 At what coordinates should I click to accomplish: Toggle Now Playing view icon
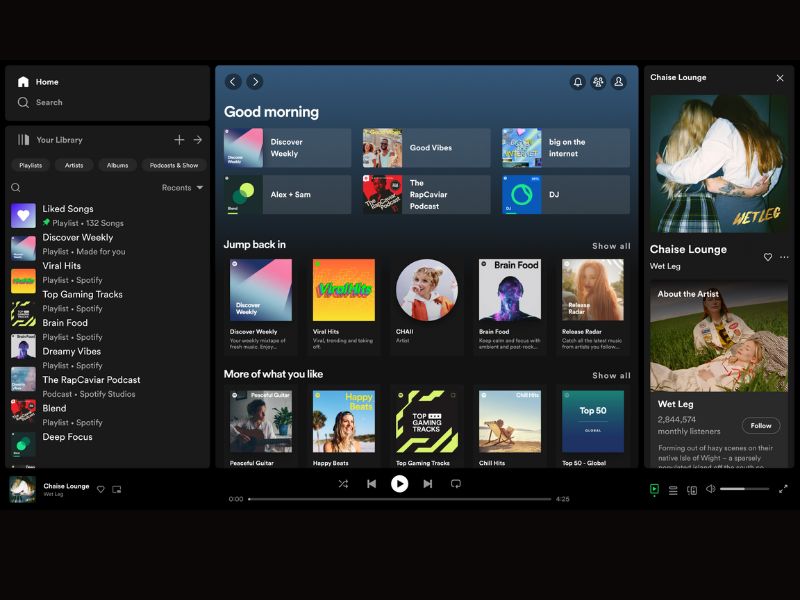(655, 489)
